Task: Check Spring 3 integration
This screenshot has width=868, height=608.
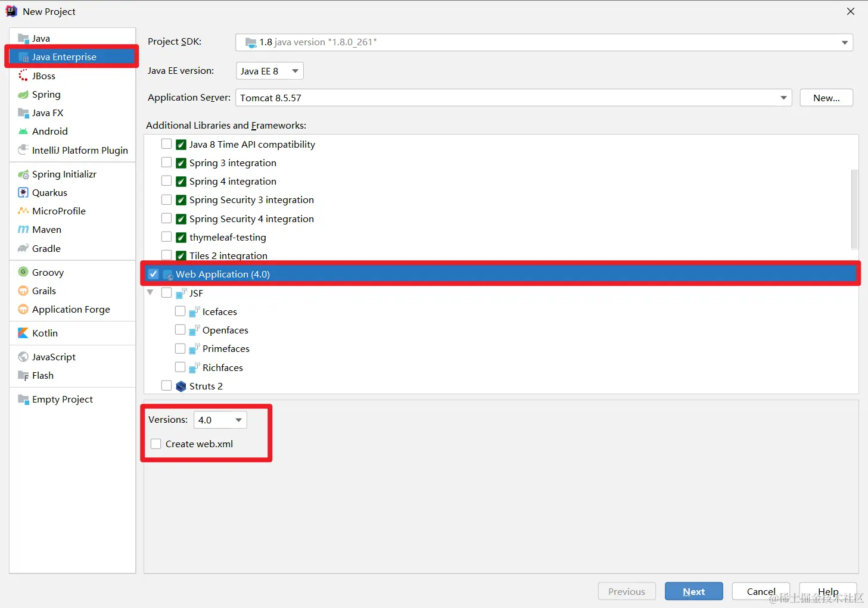Action: (167, 163)
